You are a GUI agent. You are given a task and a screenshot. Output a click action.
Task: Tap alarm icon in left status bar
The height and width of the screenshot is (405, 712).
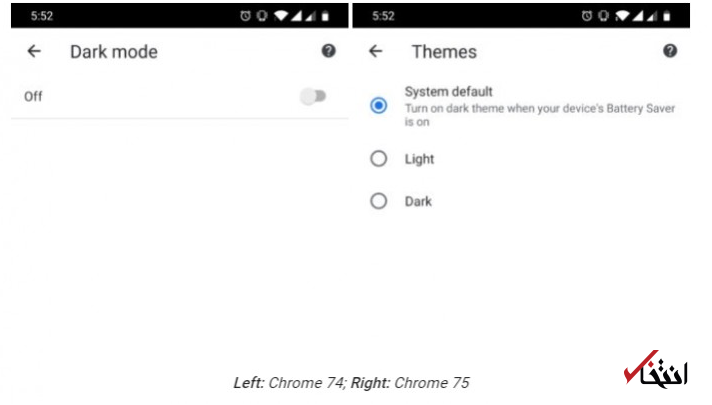[x=245, y=16]
